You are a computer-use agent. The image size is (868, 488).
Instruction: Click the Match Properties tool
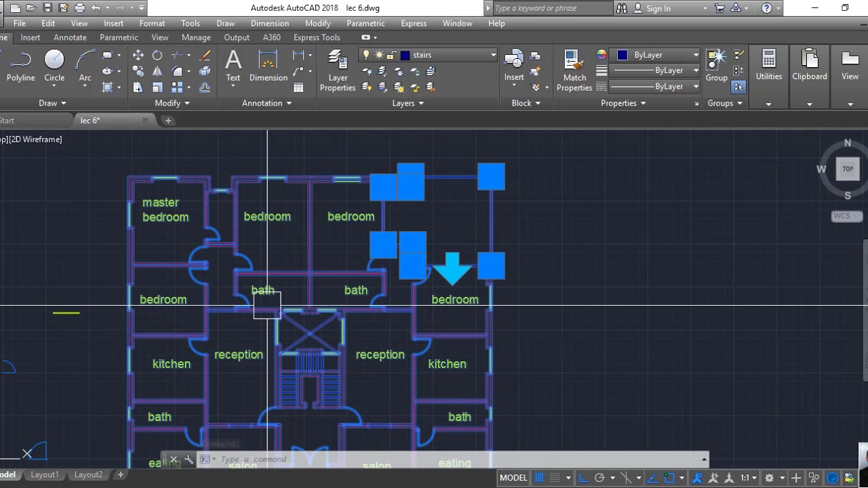[x=574, y=70]
